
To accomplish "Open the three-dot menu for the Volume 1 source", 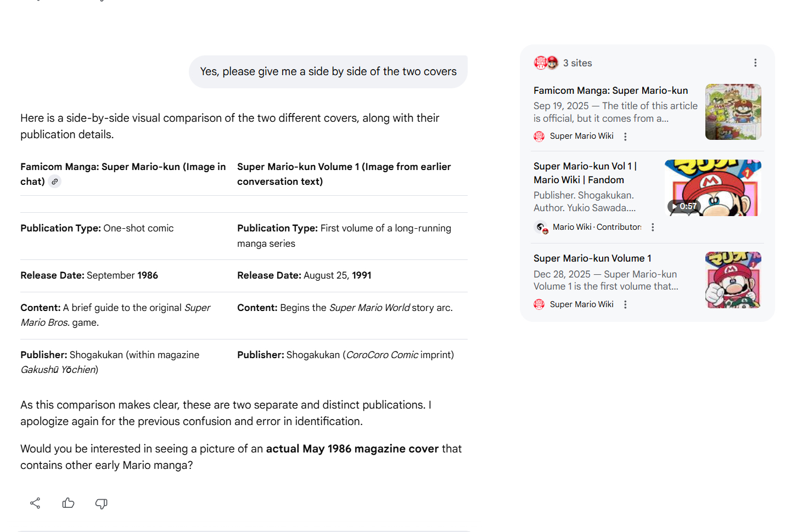I will pyautogui.click(x=625, y=304).
